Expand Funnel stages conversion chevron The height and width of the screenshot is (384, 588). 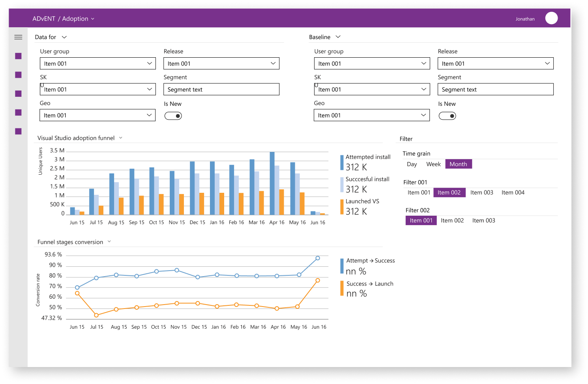tap(109, 242)
